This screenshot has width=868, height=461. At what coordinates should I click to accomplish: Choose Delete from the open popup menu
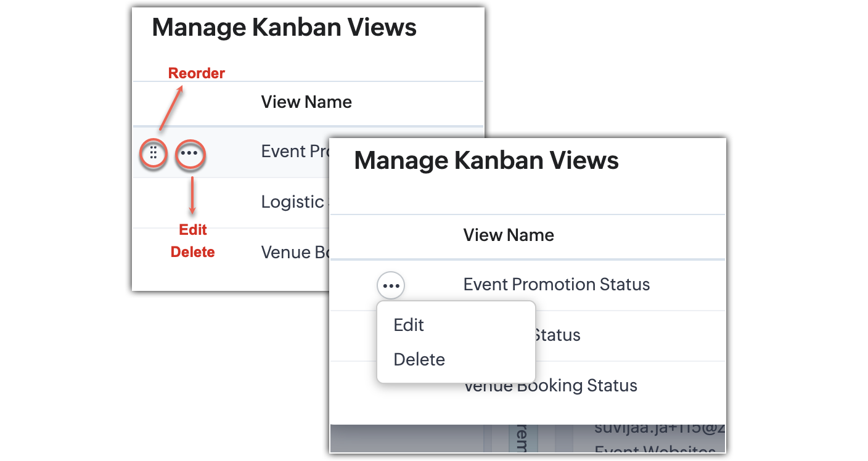pyautogui.click(x=419, y=359)
